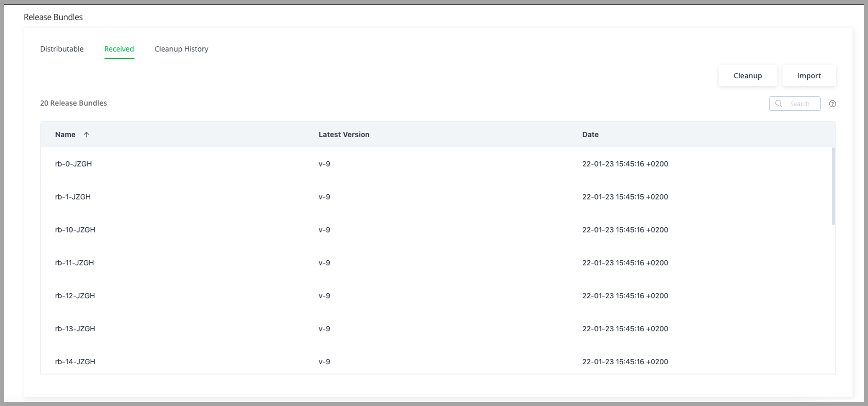The height and width of the screenshot is (406, 868).
Task: Click the Date column header
Action: pyautogui.click(x=590, y=134)
